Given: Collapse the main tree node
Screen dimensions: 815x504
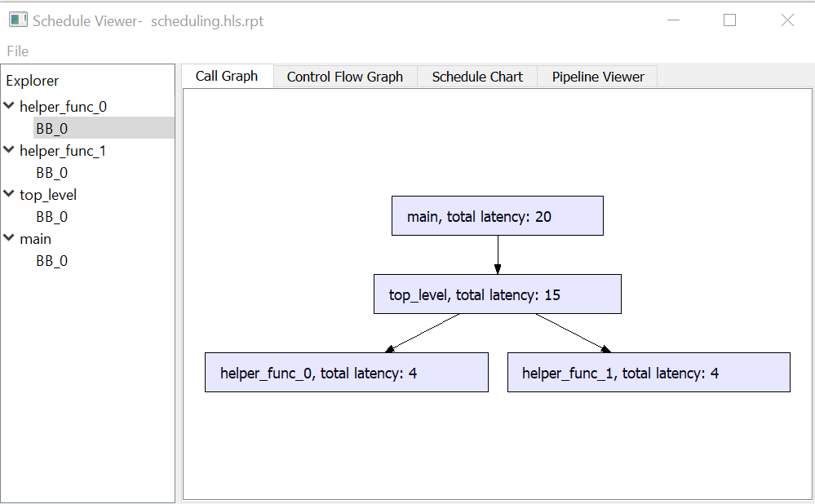Looking at the screenshot, I should click(9, 238).
